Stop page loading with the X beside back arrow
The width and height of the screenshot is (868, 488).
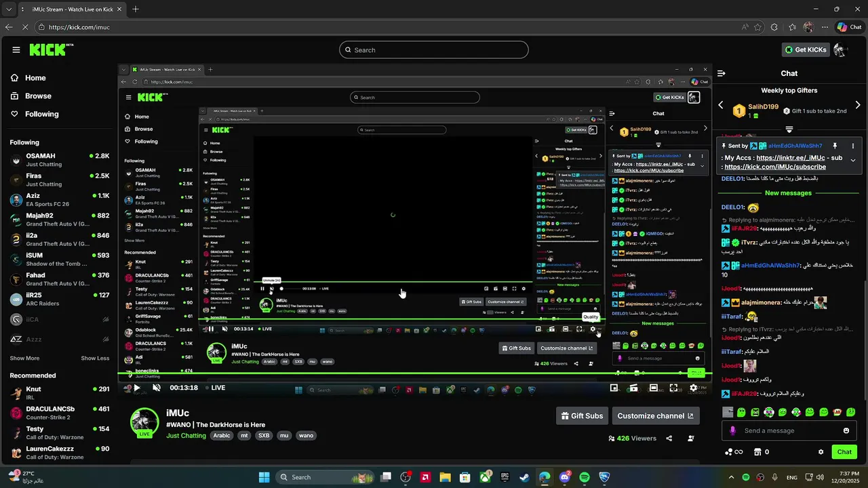[25, 27]
